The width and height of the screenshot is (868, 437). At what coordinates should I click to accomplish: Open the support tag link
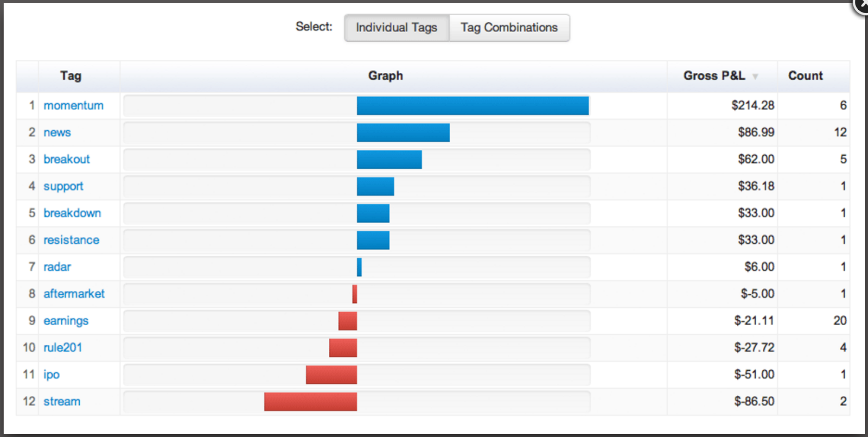click(63, 186)
